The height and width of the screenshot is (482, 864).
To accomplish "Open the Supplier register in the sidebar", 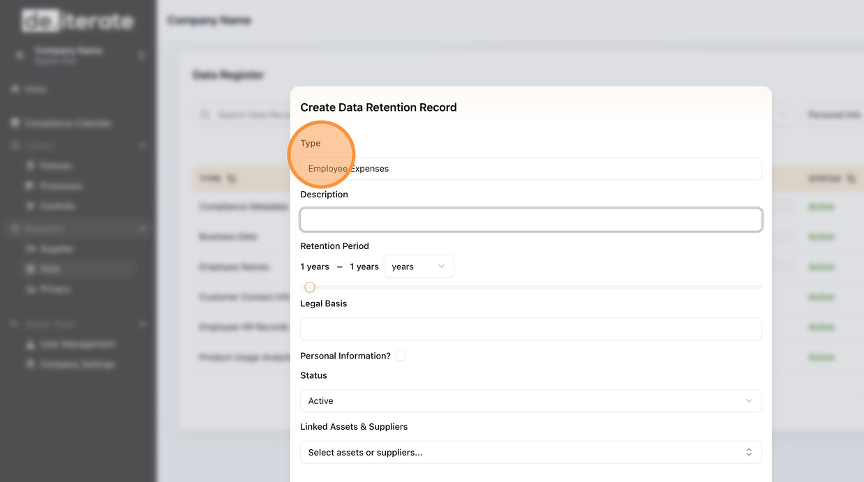I will [31, 248].
